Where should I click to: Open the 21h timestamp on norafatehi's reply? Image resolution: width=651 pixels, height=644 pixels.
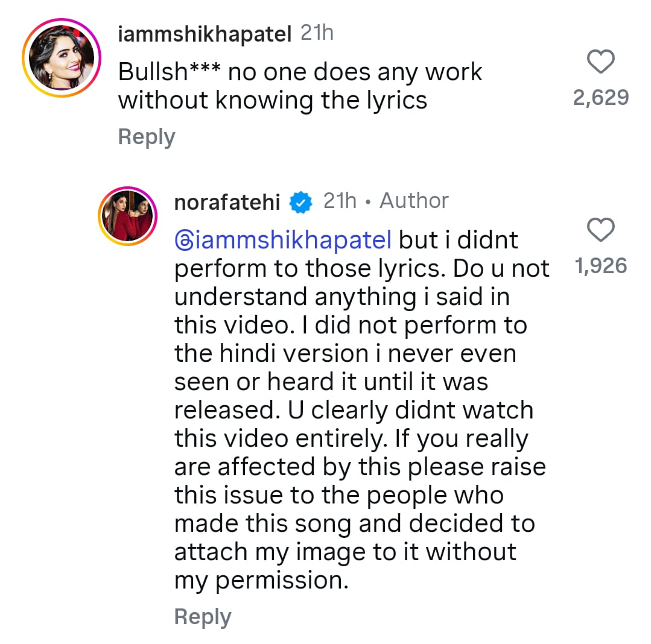point(340,201)
